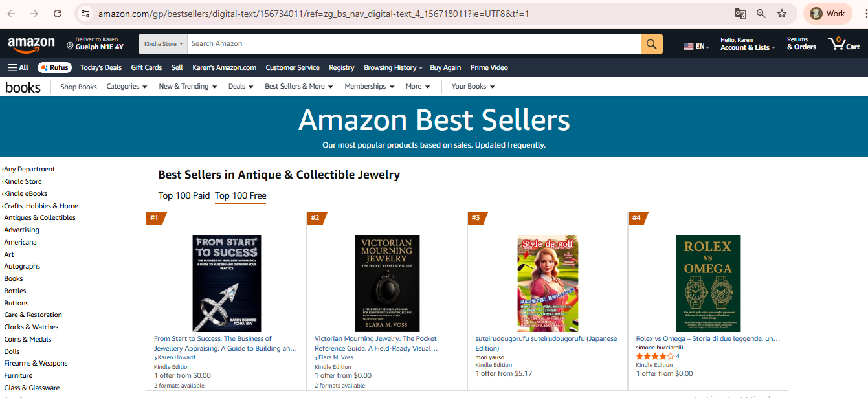Viewport: 868px width, 398px height.
Task: Open the Victorian Mourning Jewelry title link
Action: coord(375,343)
